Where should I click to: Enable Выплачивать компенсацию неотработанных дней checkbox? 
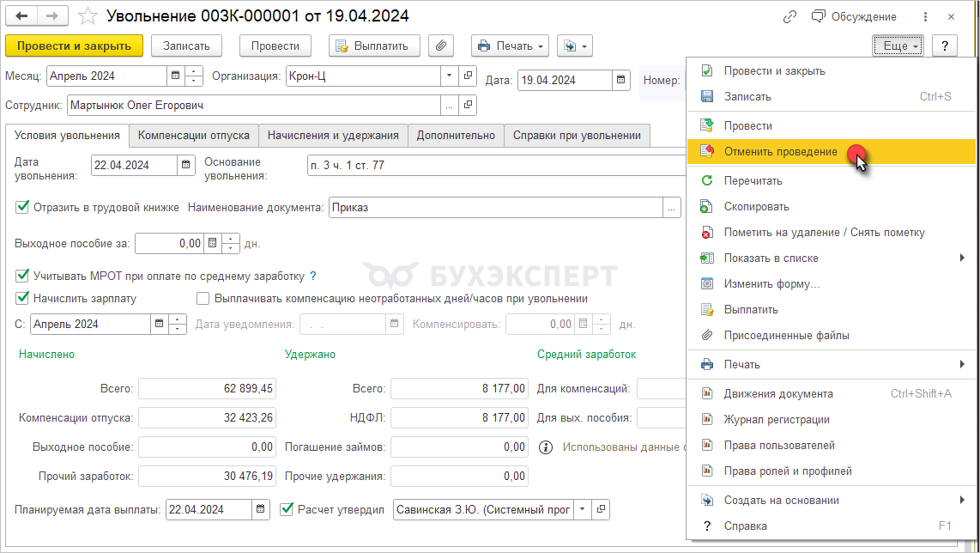[203, 299]
